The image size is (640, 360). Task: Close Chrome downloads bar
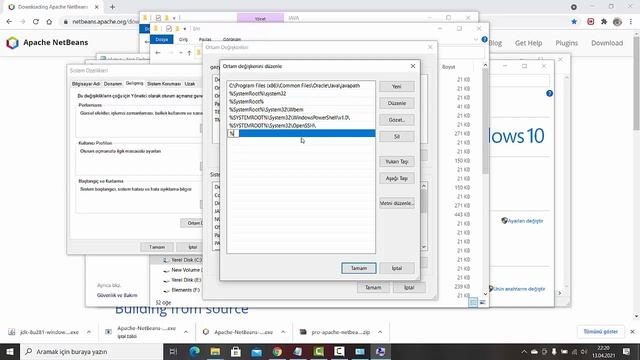tap(632, 331)
